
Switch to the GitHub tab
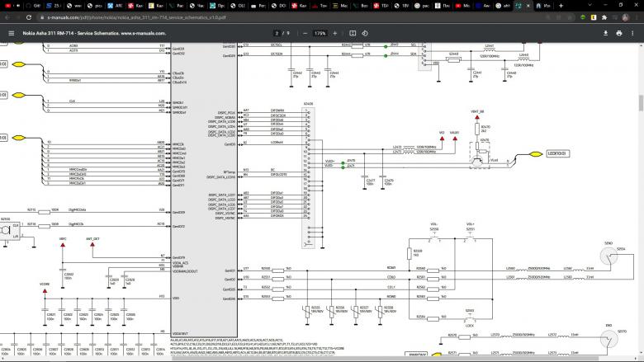click(x=33, y=6)
